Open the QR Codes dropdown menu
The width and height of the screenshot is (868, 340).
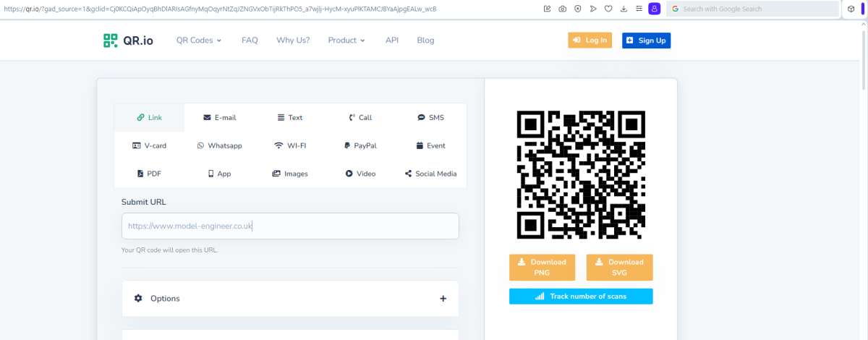pyautogui.click(x=199, y=41)
